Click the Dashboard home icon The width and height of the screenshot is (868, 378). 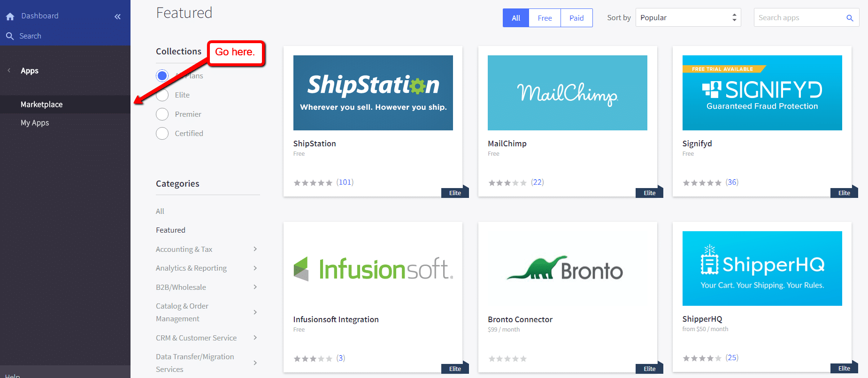10,16
